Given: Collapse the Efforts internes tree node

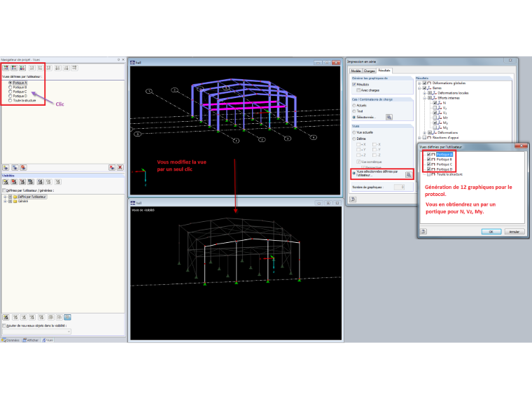Looking at the screenshot, I should pyautogui.click(x=424, y=98).
